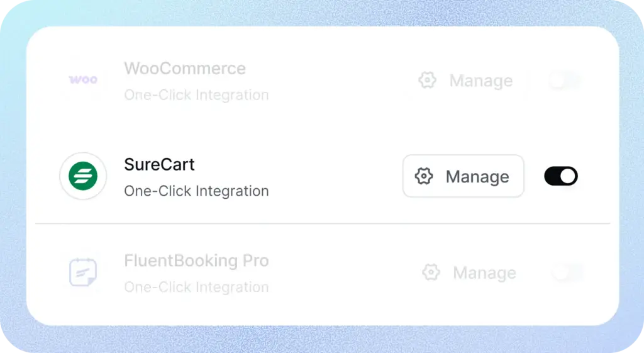This screenshot has width=644, height=353.
Task: Click the FluentBooking Pro calendar icon
Action: tap(83, 272)
